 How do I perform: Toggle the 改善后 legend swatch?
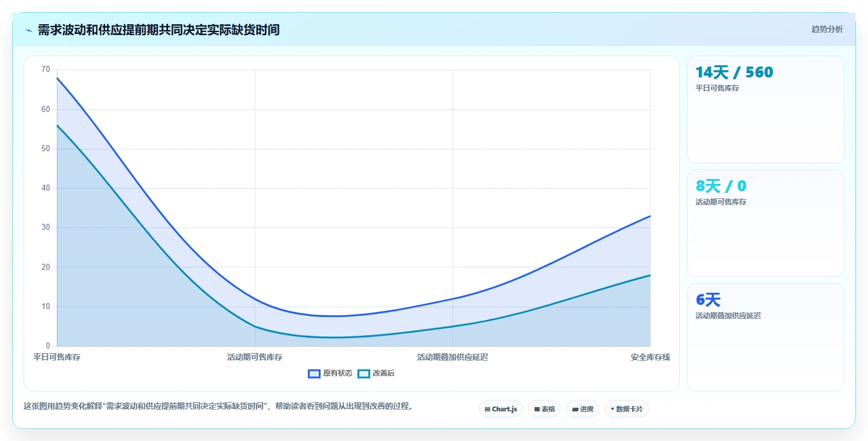tap(364, 374)
